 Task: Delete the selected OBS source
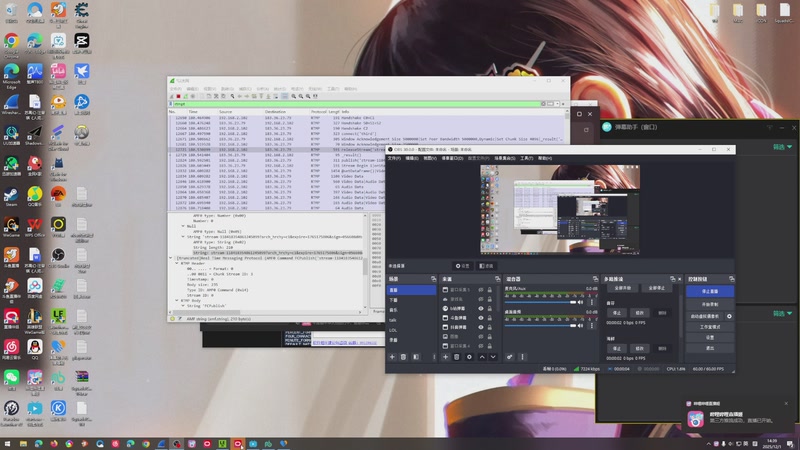tap(457, 357)
